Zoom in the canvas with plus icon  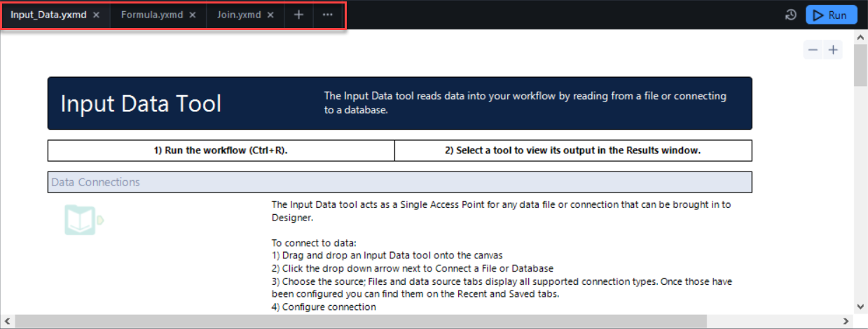(x=833, y=50)
